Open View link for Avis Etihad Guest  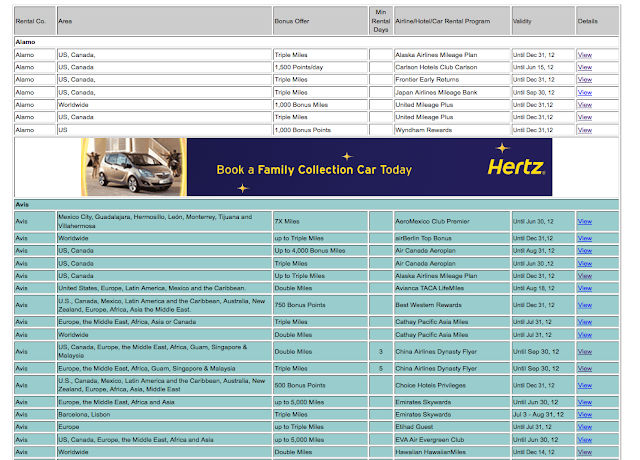click(584, 427)
